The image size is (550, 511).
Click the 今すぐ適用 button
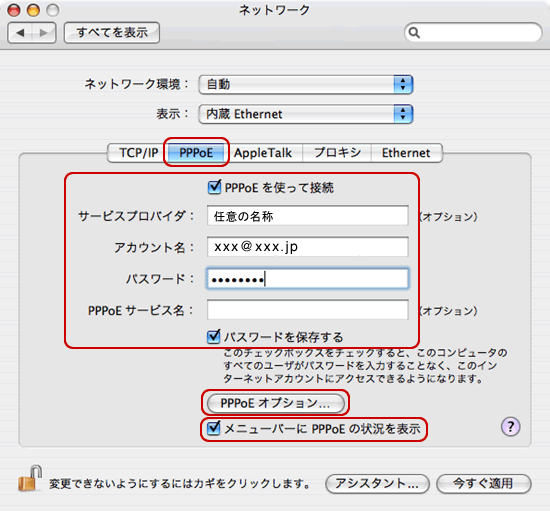484,484
